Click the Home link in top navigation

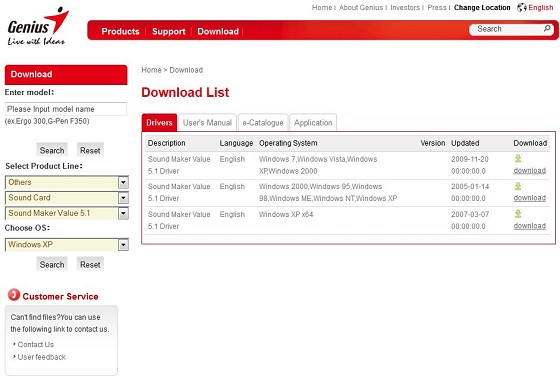[321, 8]
